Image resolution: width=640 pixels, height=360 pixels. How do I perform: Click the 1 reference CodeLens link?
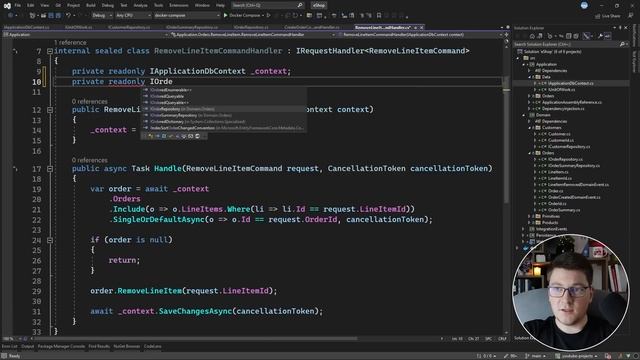[70, 42]
